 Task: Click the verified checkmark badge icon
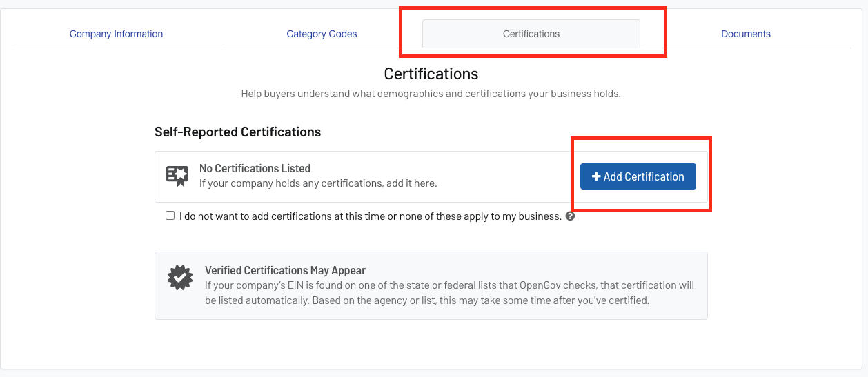coord(180,277)
